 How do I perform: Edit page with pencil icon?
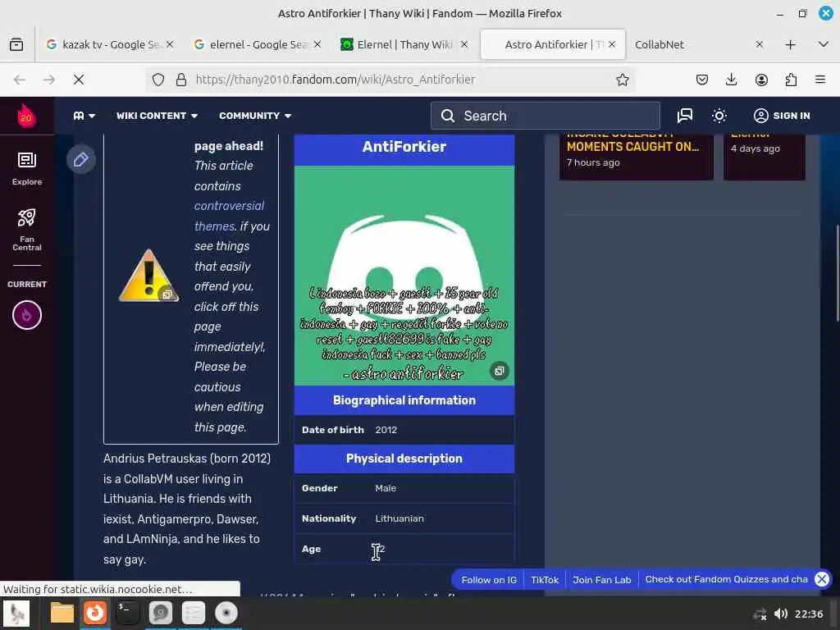click(x=81, y=159)
